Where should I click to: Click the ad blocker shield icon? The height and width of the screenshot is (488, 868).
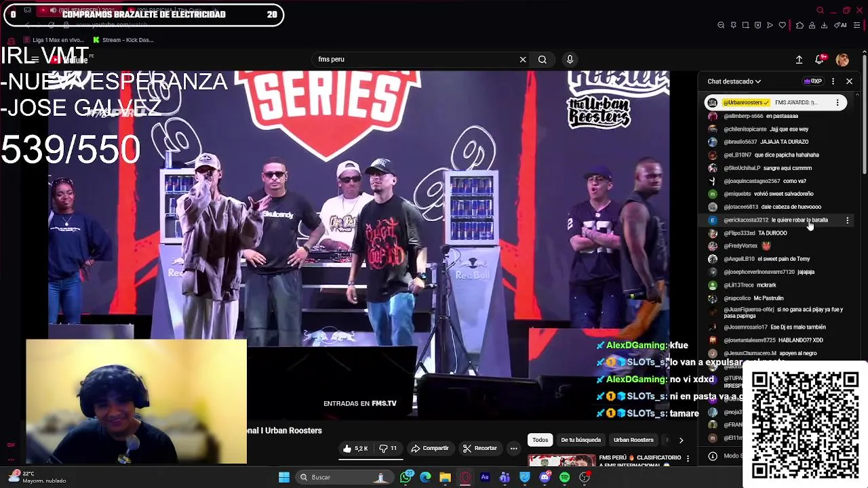coord(757,25)
